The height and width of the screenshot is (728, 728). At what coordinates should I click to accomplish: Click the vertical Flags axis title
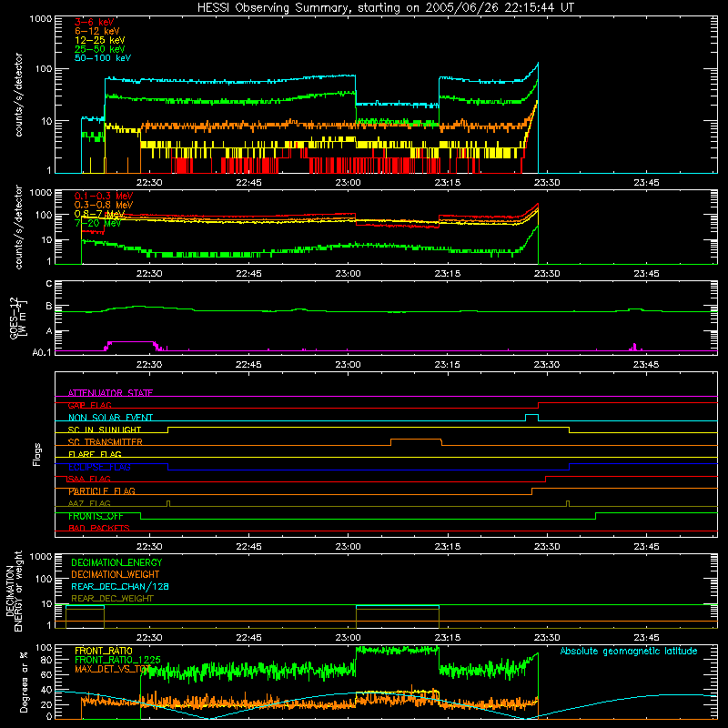pos(37,454)
